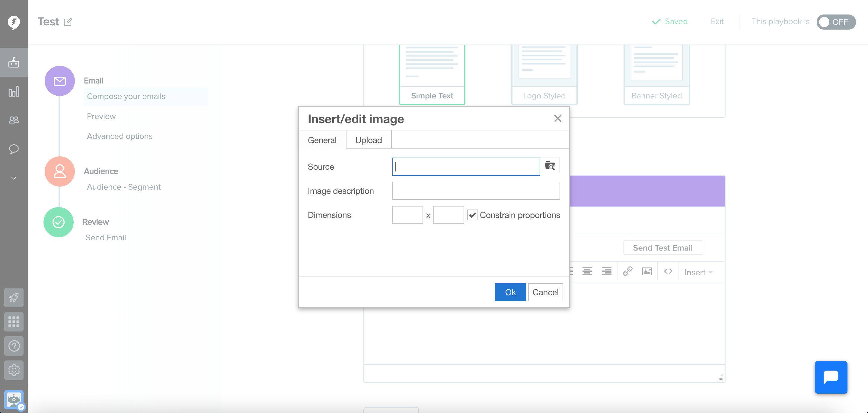The width and height of the screenshot is (868, 413).
Task: Open the apps grid icon
Action: point(14,322)
